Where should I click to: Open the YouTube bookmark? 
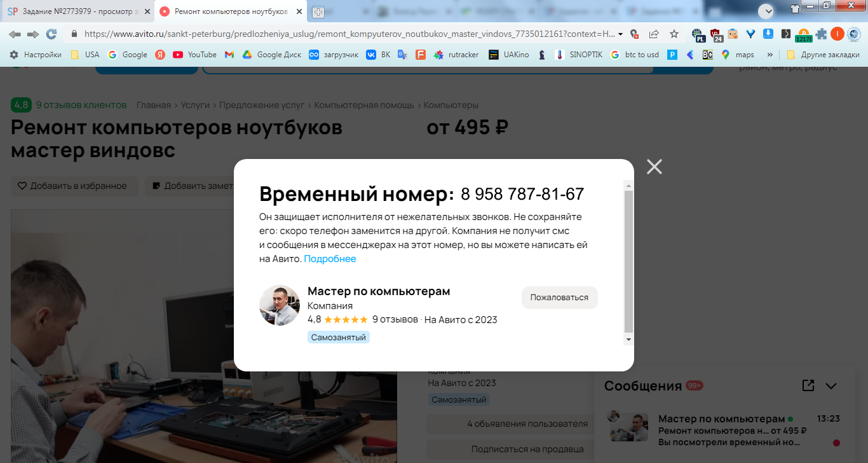point(194,55)
